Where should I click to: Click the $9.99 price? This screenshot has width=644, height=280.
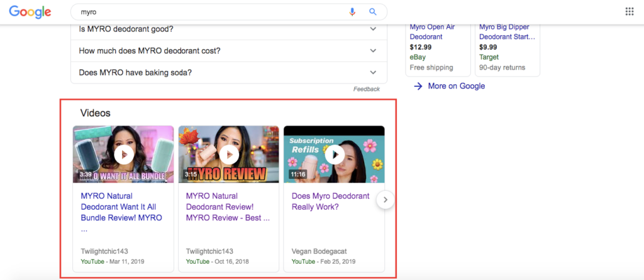(x=488, y=47)
